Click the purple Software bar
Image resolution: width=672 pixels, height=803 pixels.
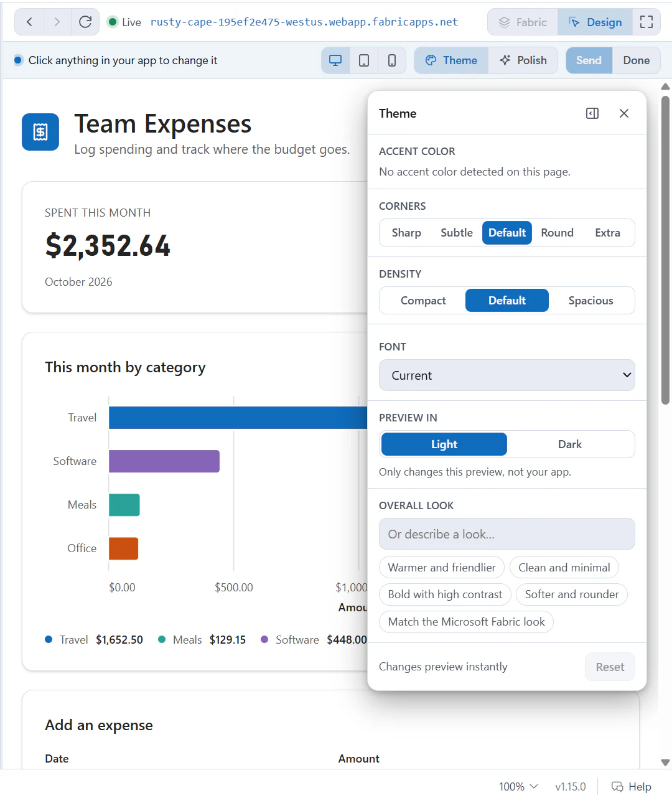click(x=164, y=461)
